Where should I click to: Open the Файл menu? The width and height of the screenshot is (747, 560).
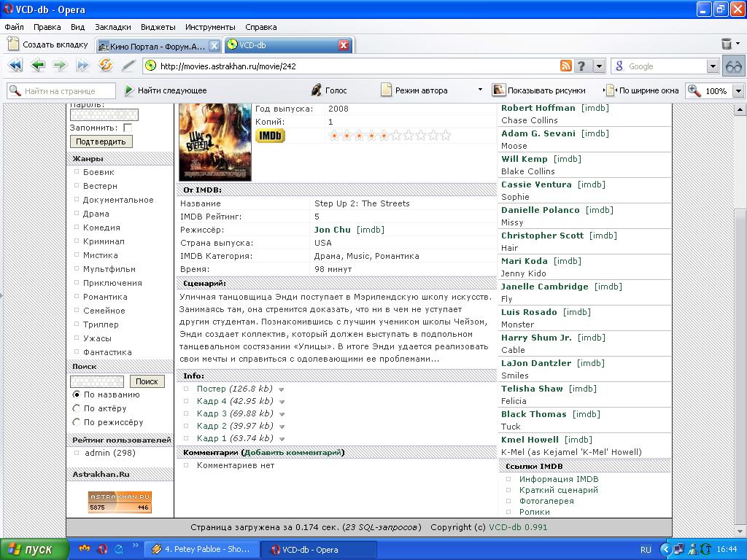pos(15,27)
